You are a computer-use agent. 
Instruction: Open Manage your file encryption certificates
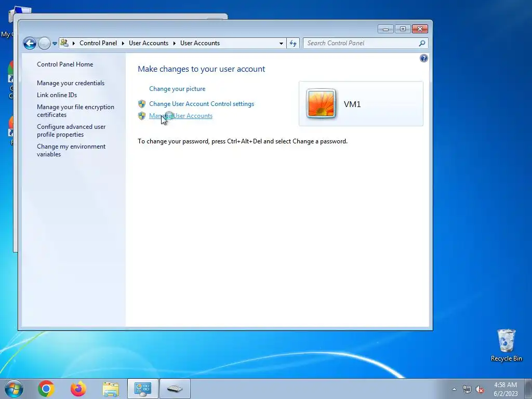[x=75, y=111]
